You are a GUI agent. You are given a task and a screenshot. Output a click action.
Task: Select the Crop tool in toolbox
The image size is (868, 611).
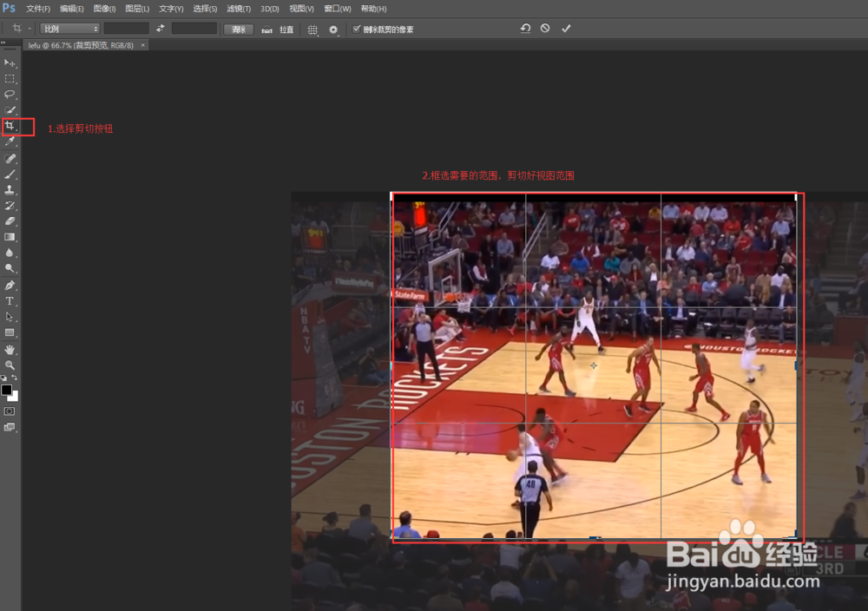[10, 126]
